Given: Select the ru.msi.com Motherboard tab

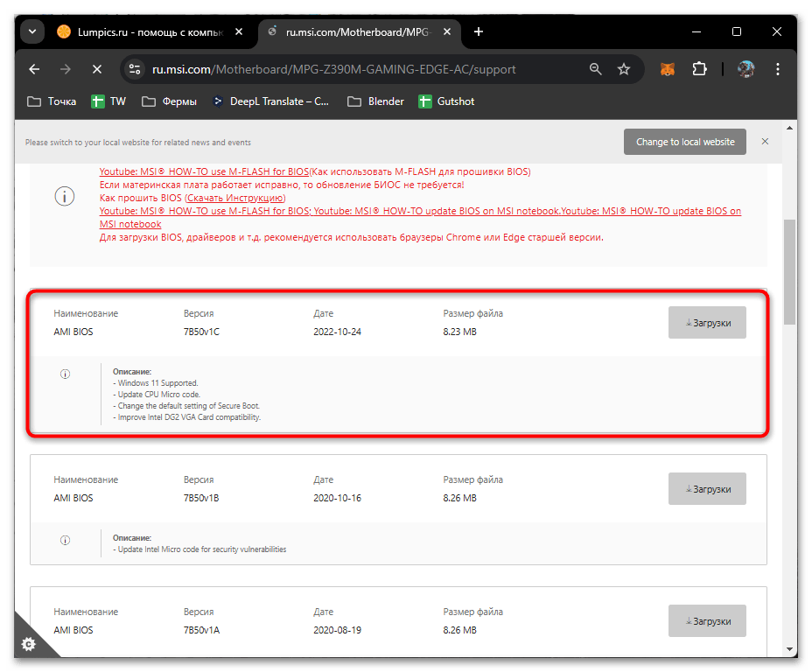Looking at the screenshot, I should click(359, 32).
